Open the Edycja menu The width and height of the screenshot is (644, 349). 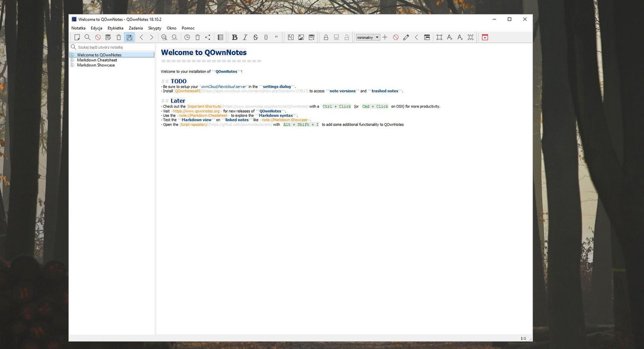(x=97, y=28)
